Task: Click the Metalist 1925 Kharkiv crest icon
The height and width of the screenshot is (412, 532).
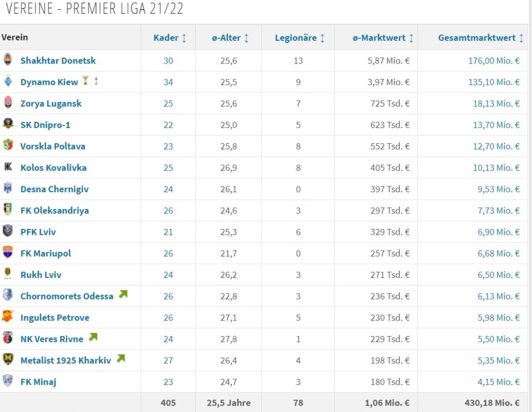Action: coord(8,359)
